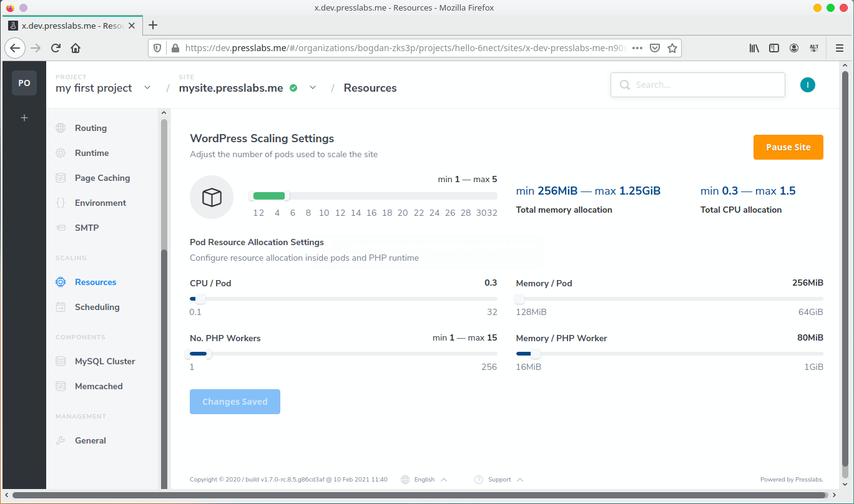Click the Total memory allocation label
Screen dimensions: 854x504
pyautogui.click(x=564, y=210)
